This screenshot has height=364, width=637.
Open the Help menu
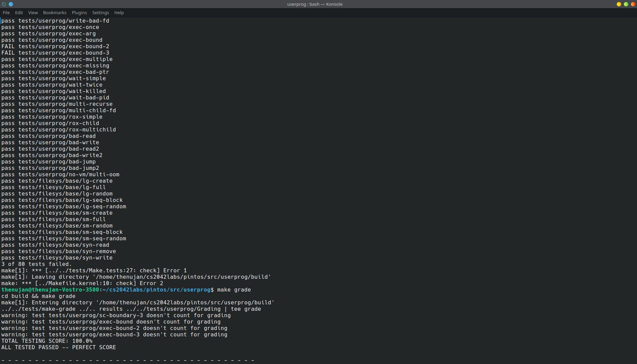(x=119, y=12)
